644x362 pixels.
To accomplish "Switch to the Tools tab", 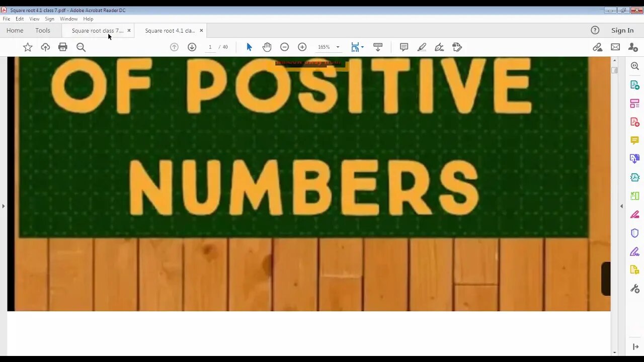I will 43,31.
